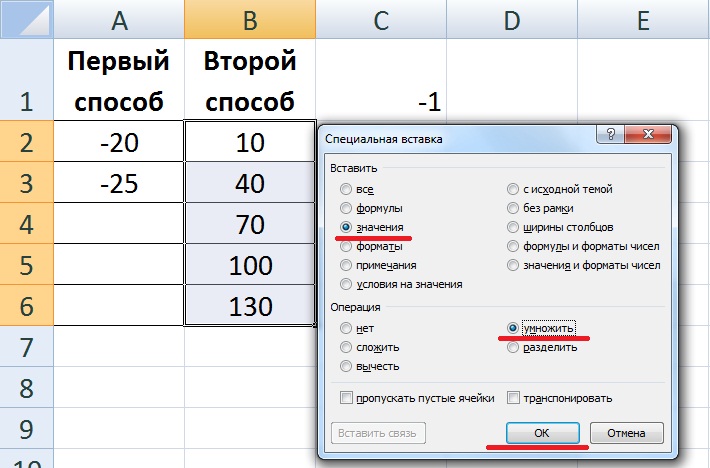Select 'с исходной темой' option
This screenshot has height=468, width=710.
pos(513,189)
